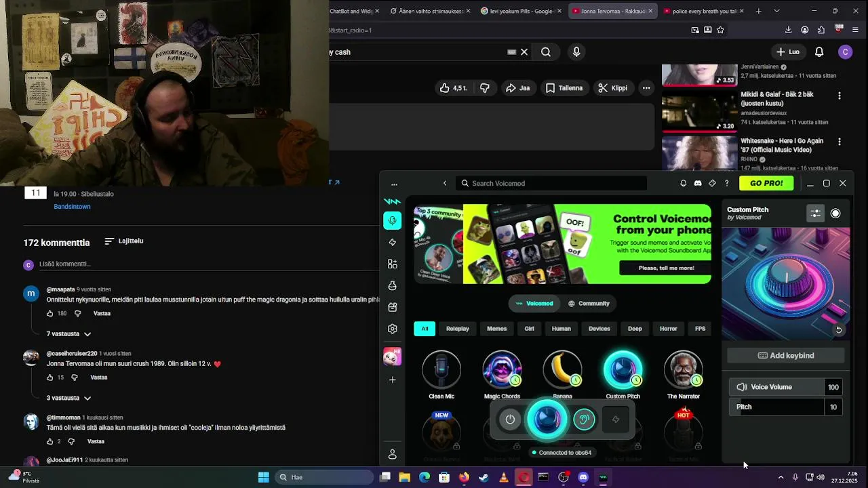This screenshot has height=488, width=868.
Task: Open the Voicemod settings gear icon
Action: [392, 329]
